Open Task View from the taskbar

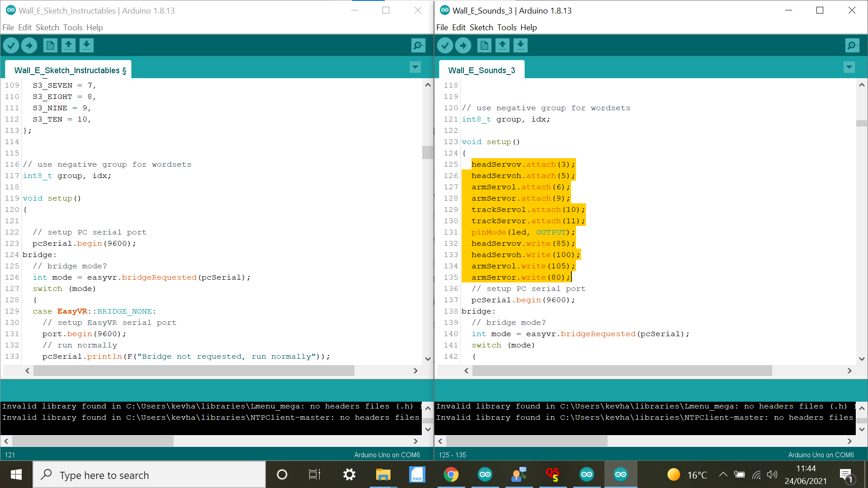[x=315, y=474]
